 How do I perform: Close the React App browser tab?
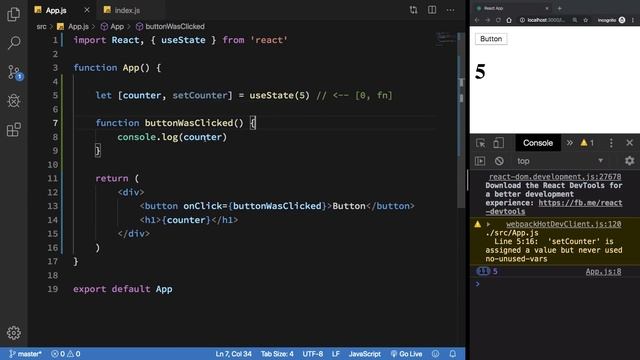pyautogui.click(x=547, y=8)
